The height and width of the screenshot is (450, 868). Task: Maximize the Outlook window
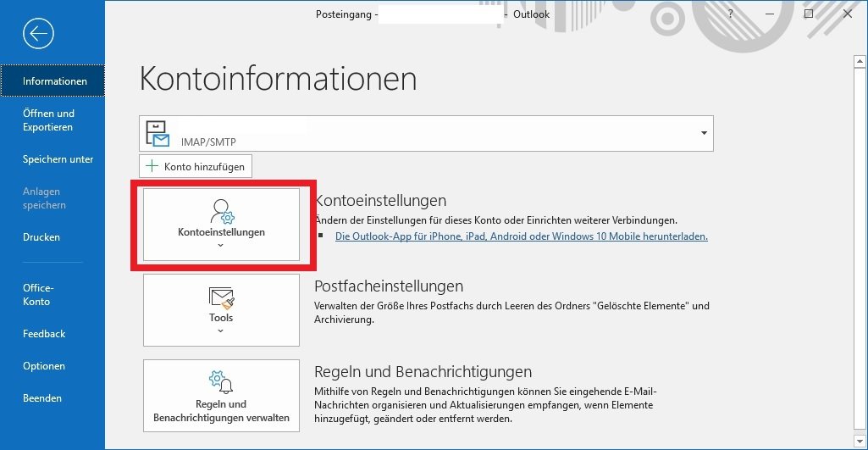809,14
